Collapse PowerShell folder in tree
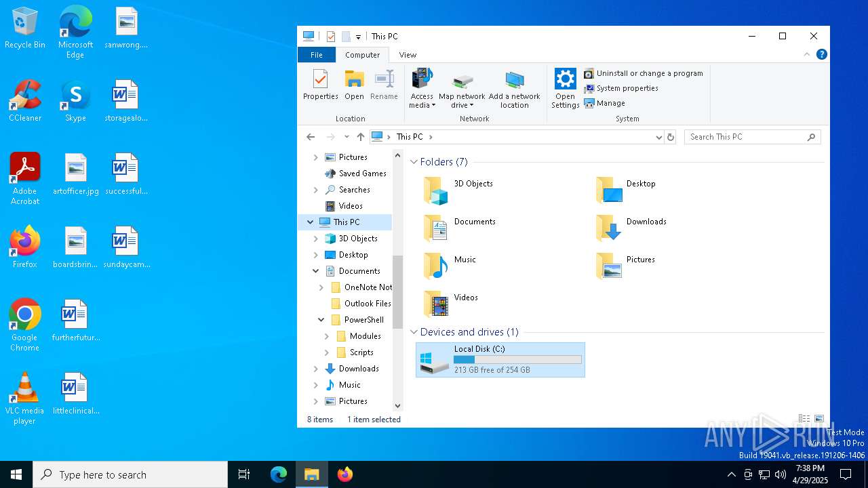Viewport: 868px width, 488px height. (321, 320)
